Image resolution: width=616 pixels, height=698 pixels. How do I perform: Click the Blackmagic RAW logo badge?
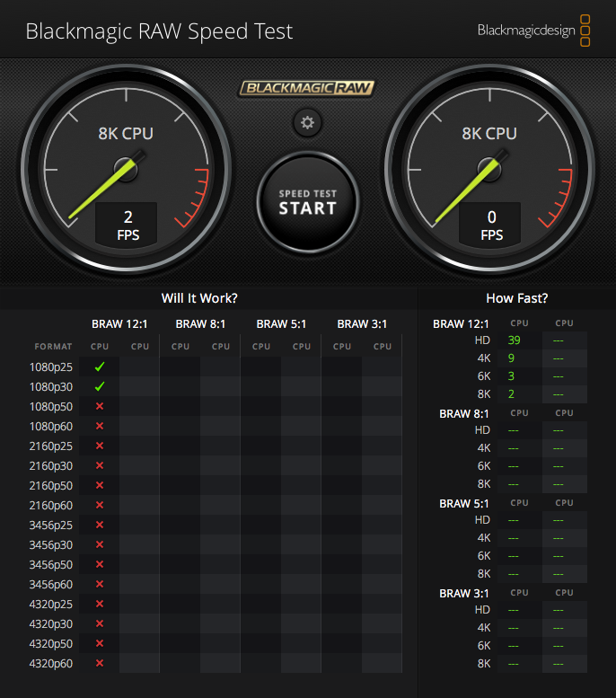[307, 88]
